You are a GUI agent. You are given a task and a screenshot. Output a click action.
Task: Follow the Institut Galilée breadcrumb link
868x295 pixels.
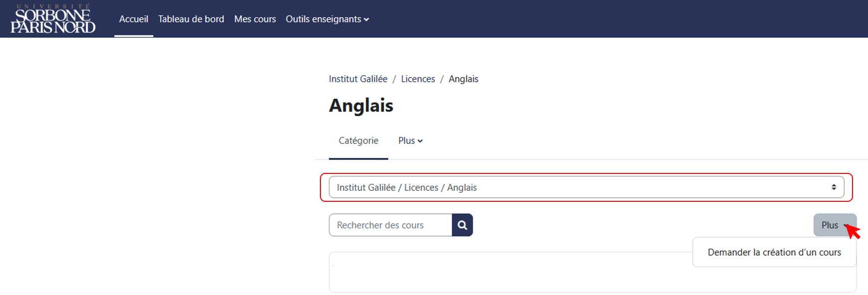(358, 79)
